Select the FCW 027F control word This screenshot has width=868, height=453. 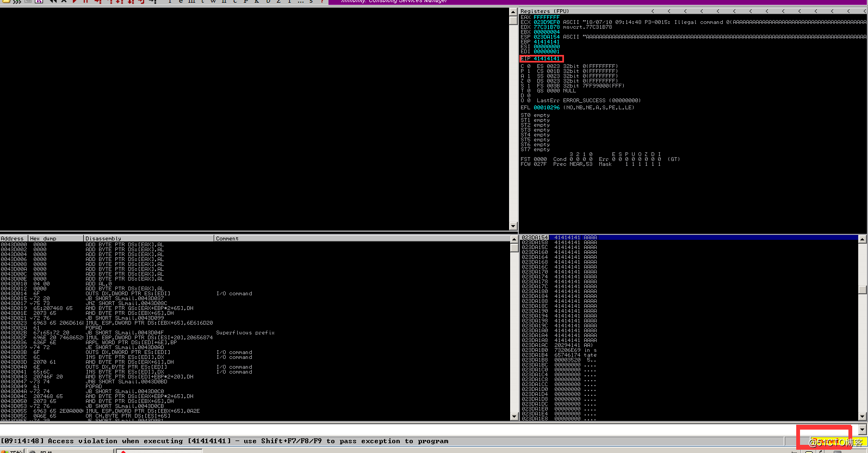click(x=534, y=164)
